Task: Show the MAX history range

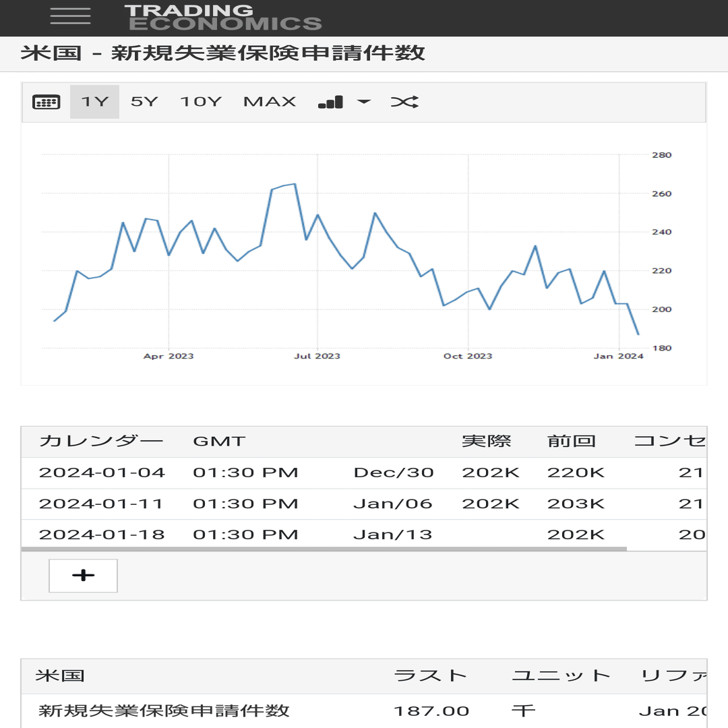Action: pyautogui.click(x=270, y=102)
